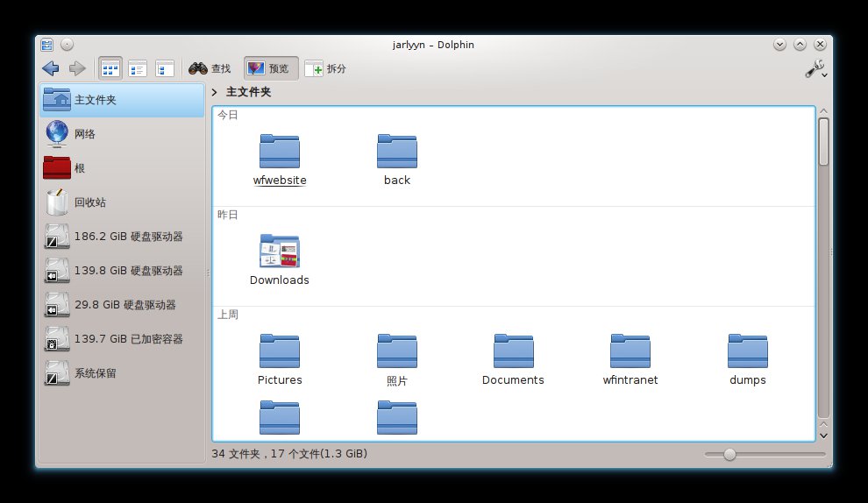Select the Pictures folder
The width and height of the screenshot is (868, 503).
[x=280, y=359]
